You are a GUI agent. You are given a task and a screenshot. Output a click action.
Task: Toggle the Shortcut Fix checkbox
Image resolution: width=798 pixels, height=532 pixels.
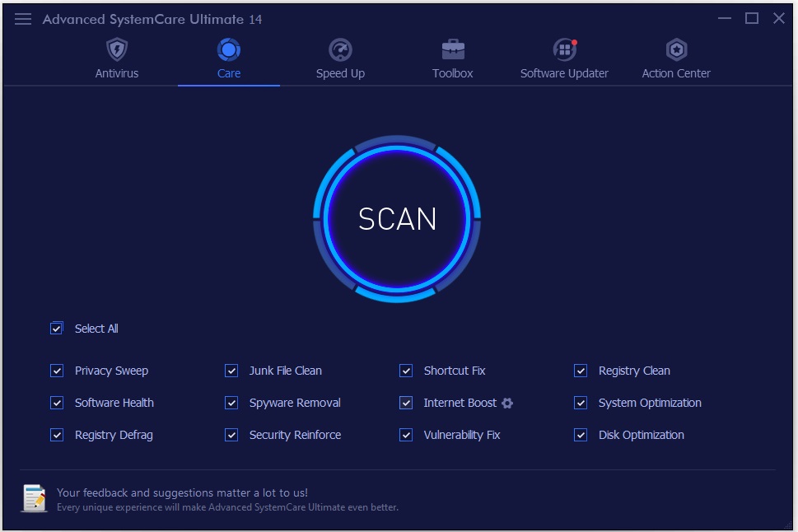point(406,371)
